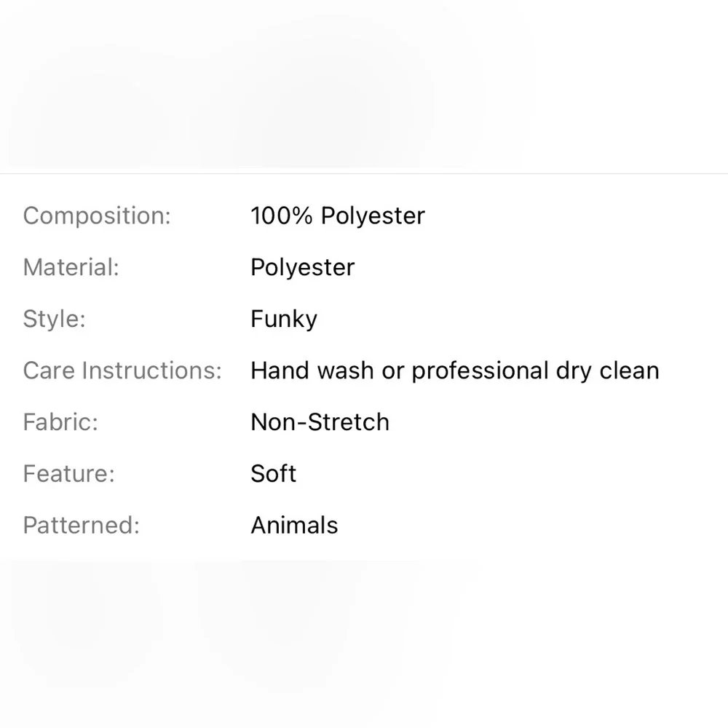Viewport: 728px width, 728px height.
Task: Click the divider line above the specifications
Action: point(364,174)
